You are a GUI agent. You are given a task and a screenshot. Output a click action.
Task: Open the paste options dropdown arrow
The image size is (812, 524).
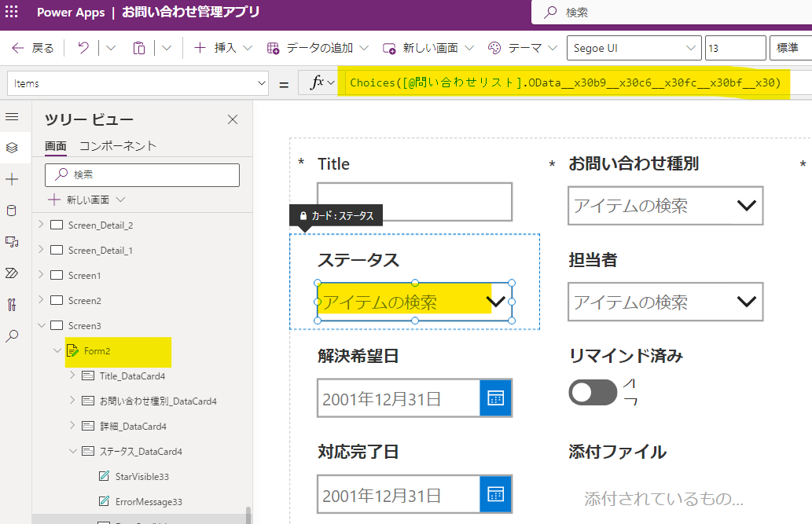tap(166, 48)
